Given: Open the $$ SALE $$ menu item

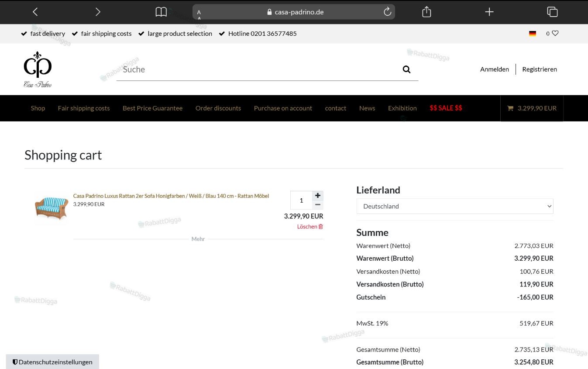Looking at the screenshot, I should pos(446,108).
